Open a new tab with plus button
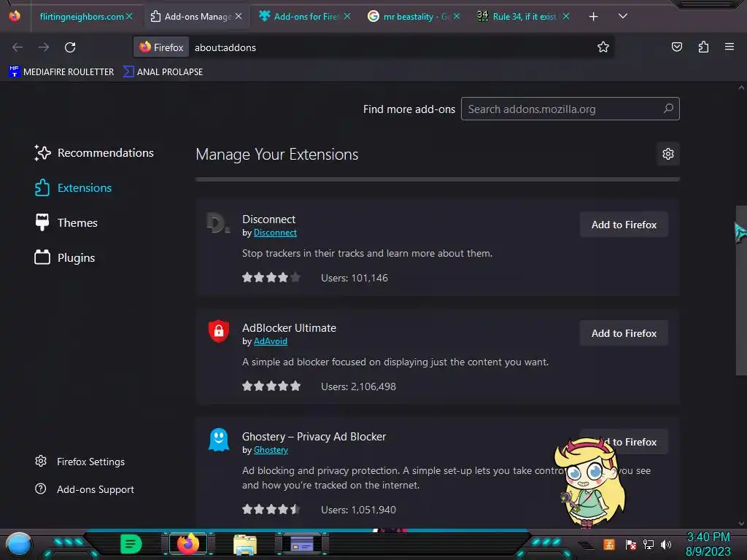Viewport: 747px width, 560px height. click(x=593, y=17)
